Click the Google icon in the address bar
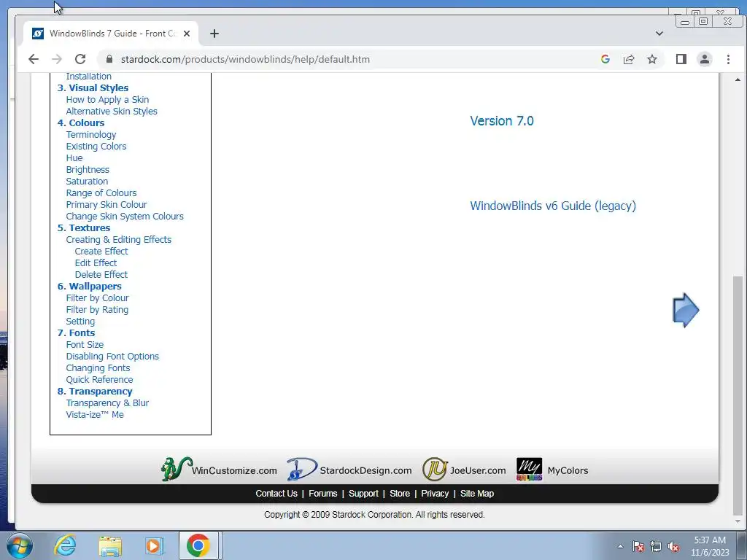This screenshot has width=747, height=560. pos(605,59)
